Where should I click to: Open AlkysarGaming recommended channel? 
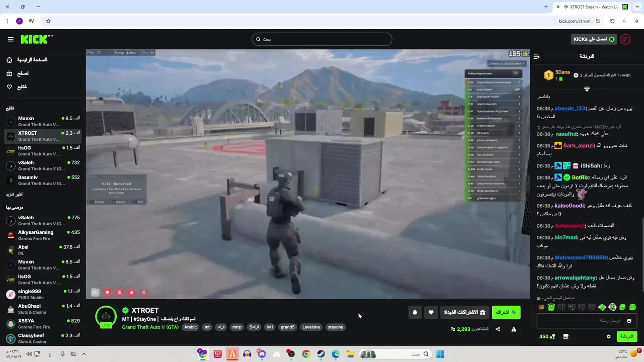(x=42, y=235)
